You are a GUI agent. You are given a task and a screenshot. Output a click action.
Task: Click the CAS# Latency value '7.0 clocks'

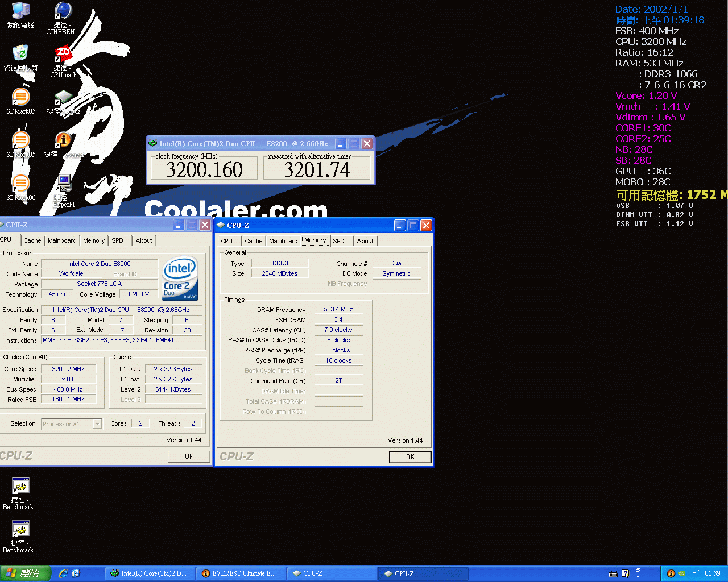338,330
